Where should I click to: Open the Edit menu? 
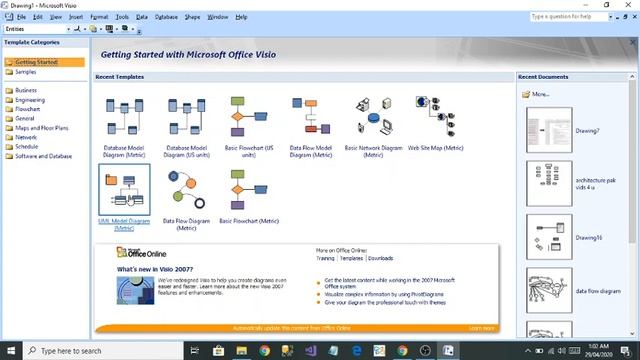pos(38,17)
